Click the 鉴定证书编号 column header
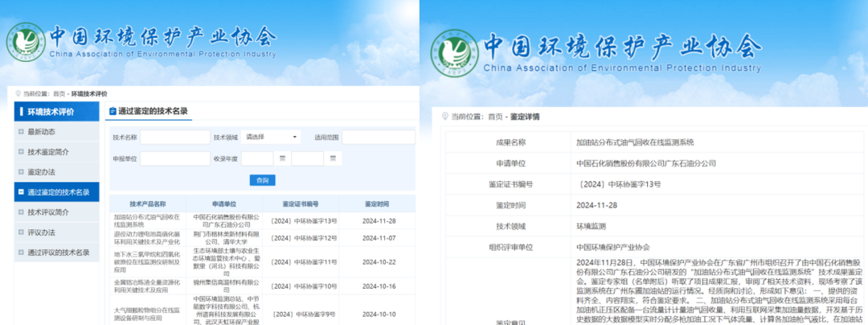The width and height of the screenshot is (868, 325). click(x=300, y=204)
